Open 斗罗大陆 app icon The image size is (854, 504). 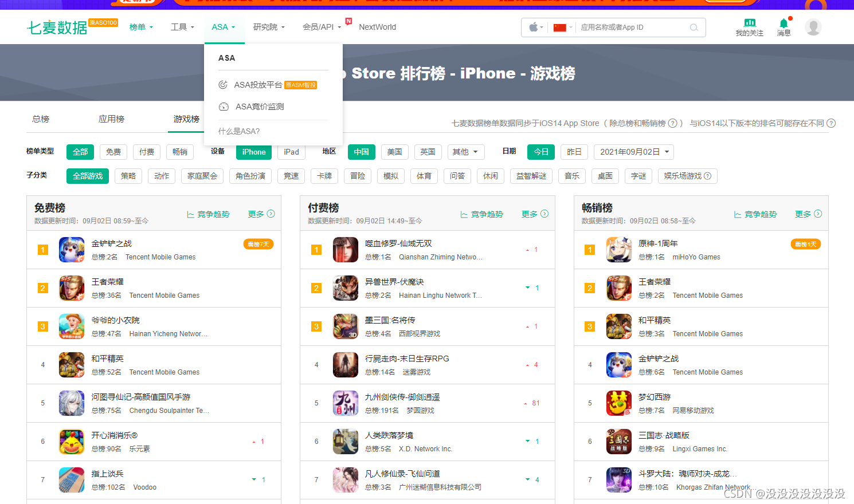[619, 480]
